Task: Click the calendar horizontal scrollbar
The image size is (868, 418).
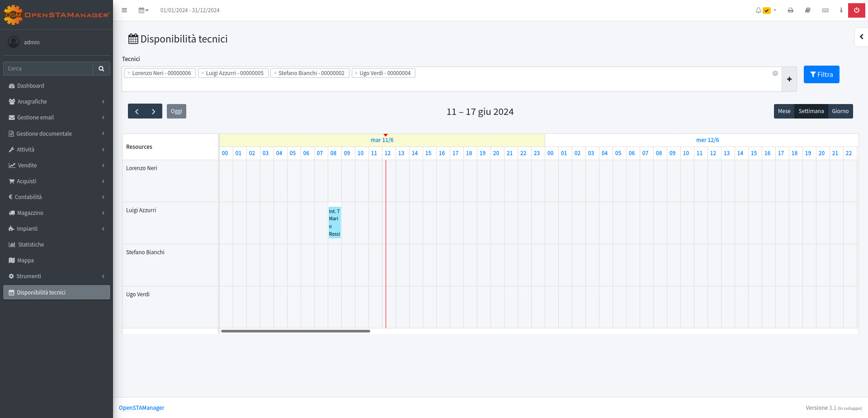Action: (295, 331)
